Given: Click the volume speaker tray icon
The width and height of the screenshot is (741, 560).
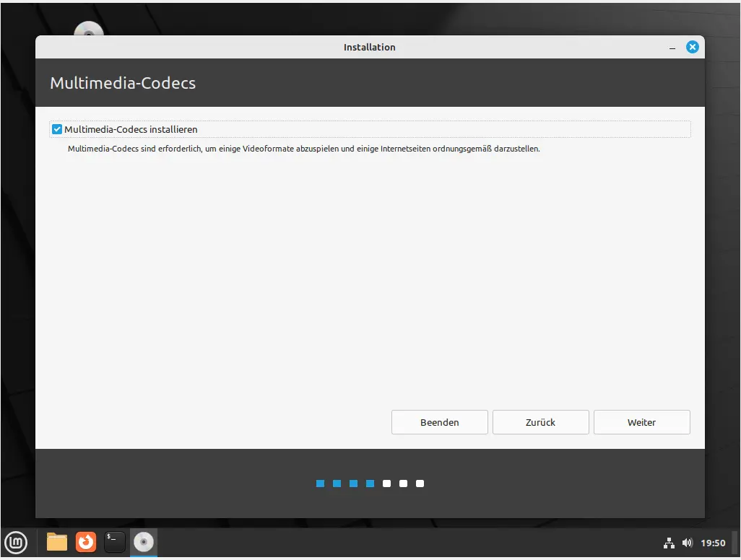Looking at the screenshot, I should [687, 543].
